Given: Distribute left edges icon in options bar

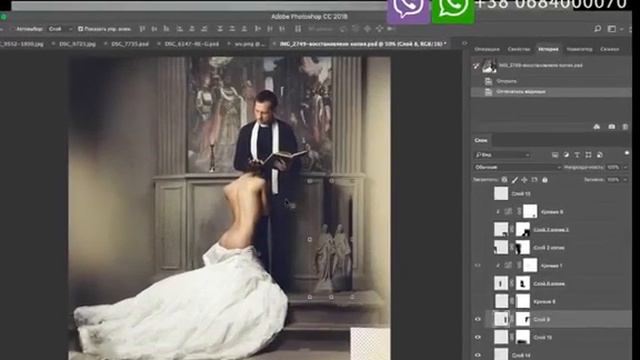Looking at the screenshot, I should point(258,29).
